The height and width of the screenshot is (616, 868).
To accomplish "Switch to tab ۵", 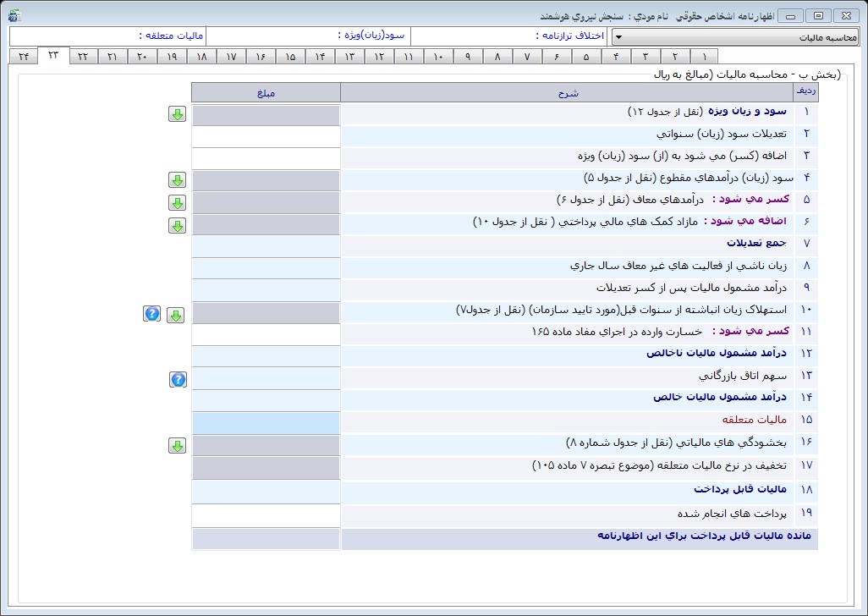I will (586, 57).
